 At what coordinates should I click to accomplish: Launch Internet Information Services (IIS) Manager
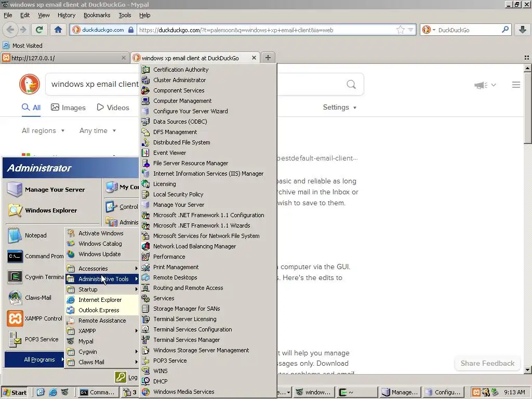click(208, 174)
